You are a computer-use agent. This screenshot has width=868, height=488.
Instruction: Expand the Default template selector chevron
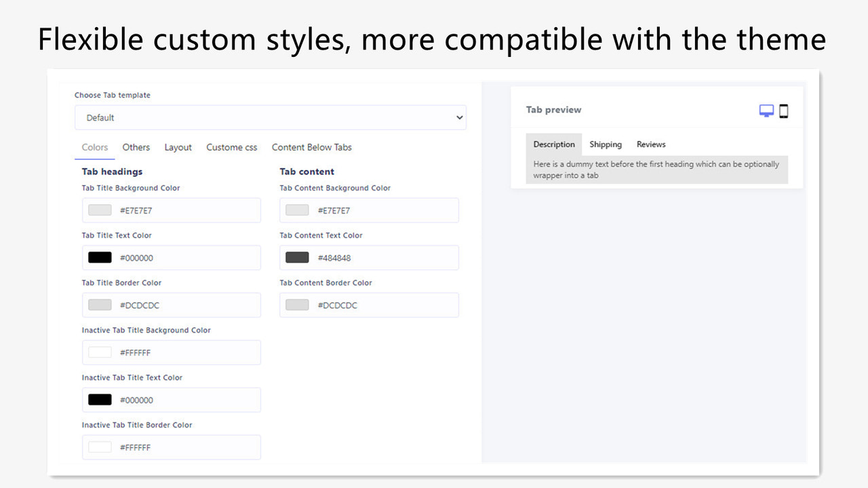click(x=458, y=117)
